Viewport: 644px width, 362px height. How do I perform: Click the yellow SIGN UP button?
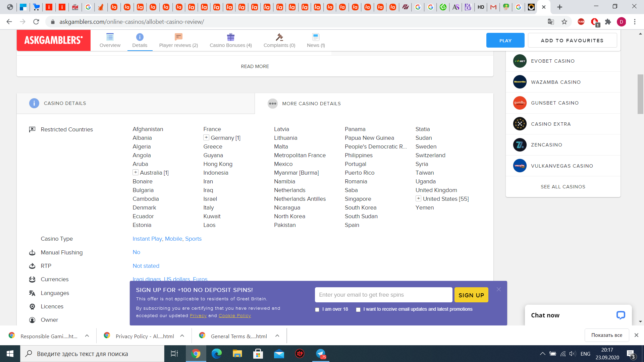[471, 295]
